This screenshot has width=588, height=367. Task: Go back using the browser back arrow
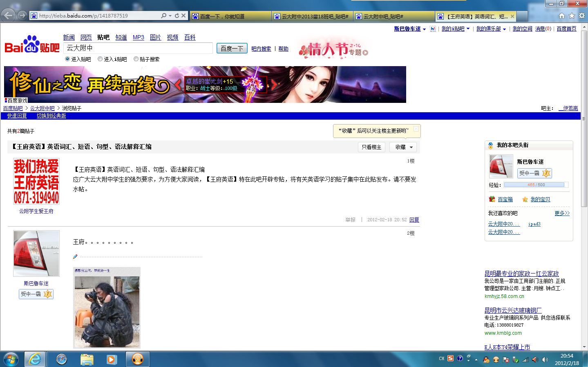click(x=8, y=16)
